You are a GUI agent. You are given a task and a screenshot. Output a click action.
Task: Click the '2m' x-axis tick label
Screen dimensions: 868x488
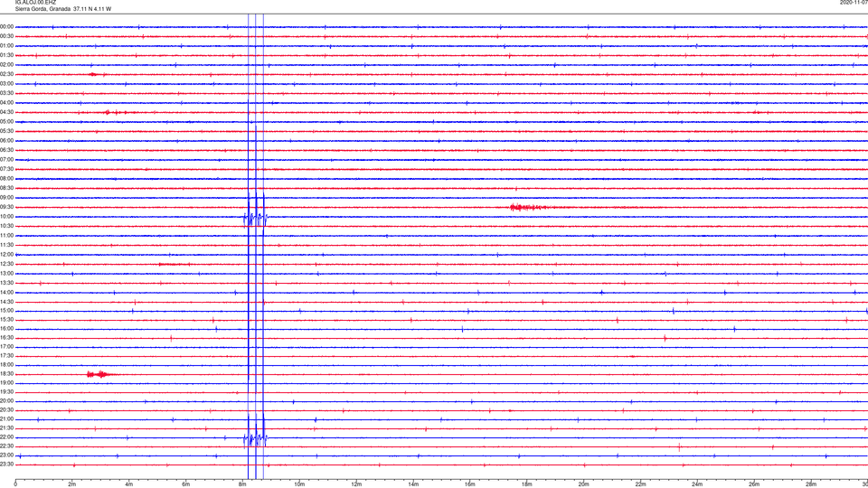72,484
